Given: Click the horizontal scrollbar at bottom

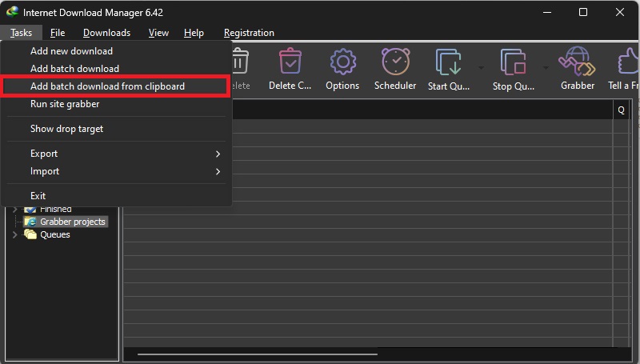Looking at the screenshot, I should [x=256, y=353].
